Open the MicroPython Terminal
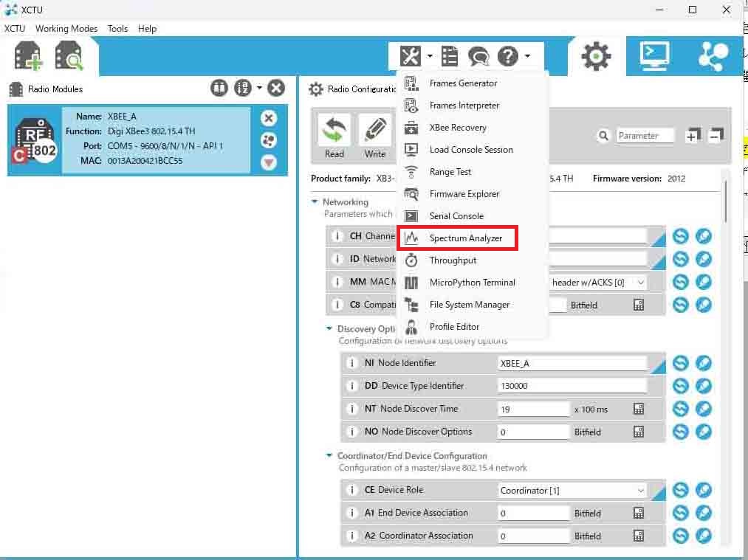 coord(473,283)
